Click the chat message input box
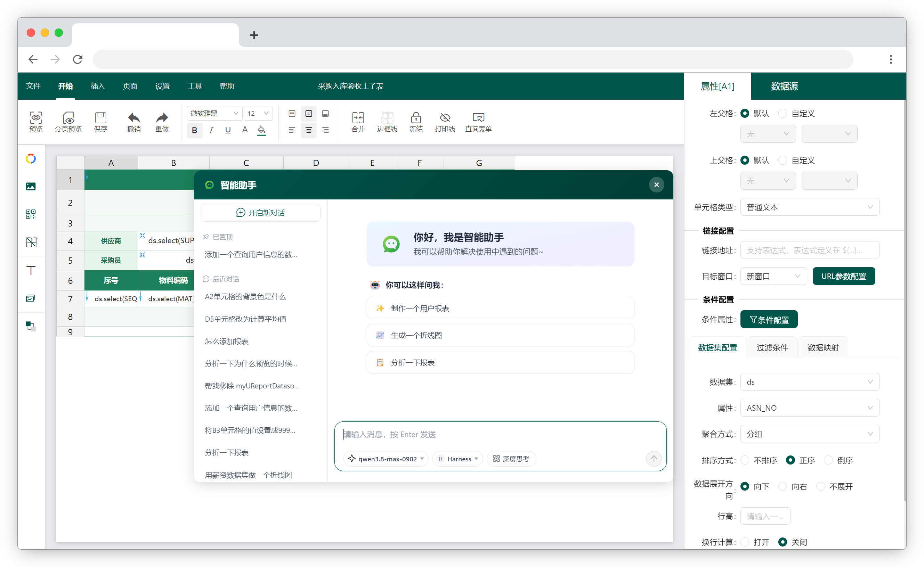Image resolution: width=924 pixels, height=567 pixels. pyautogui.click(x=500, y=434)
